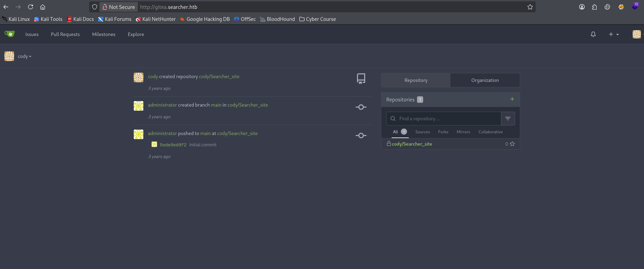
Task: Click the Not Secure padlock indicator
Action: (x=119, y=7)
